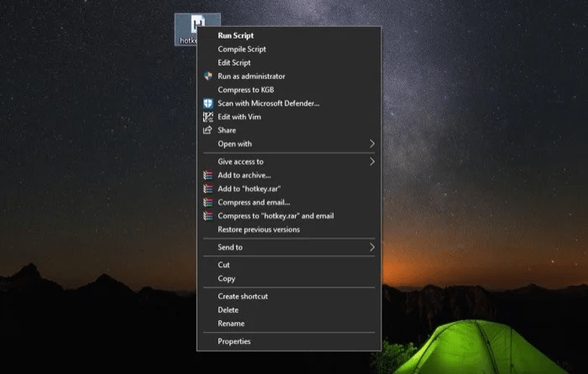The height and width of the screenshot is (374, 588).
Task: Choose Compress to KGB
Action: (246, 90)
